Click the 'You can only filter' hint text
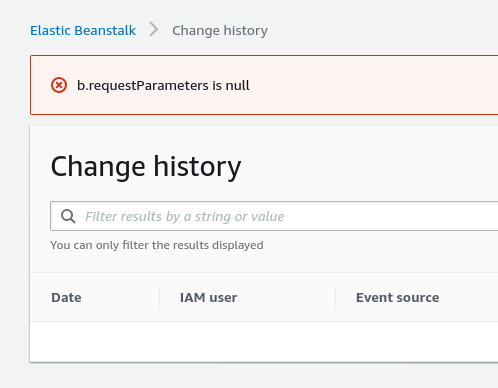498x388 pixels. click(157, 245)
